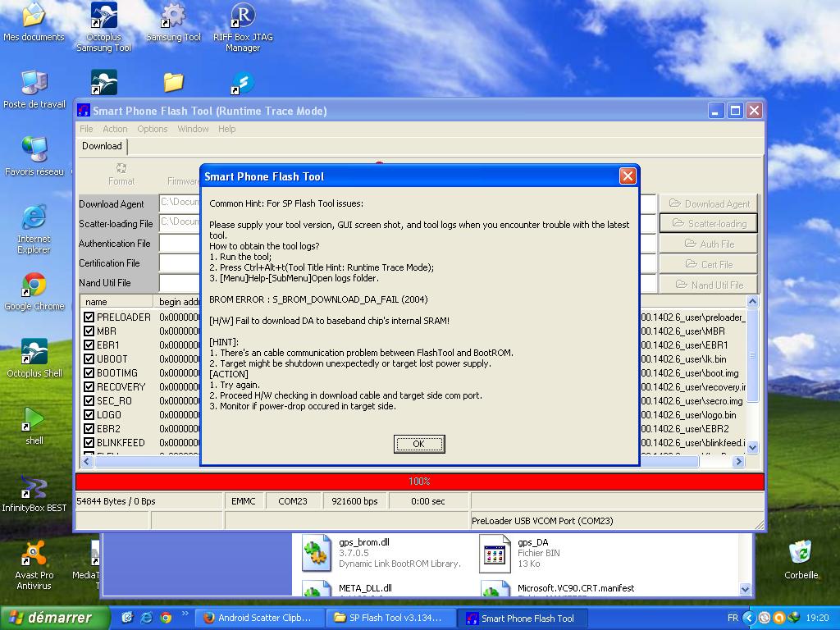Open the Window menu

193,129
